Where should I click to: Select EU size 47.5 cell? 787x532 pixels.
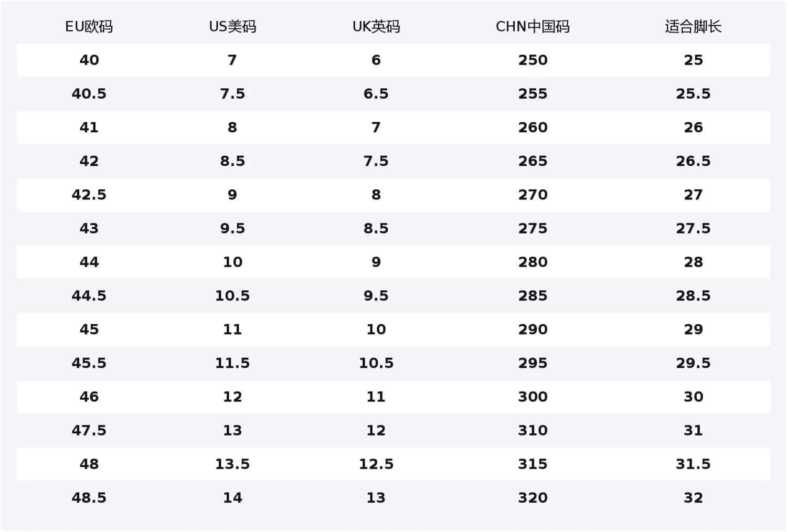click(89, 430)
